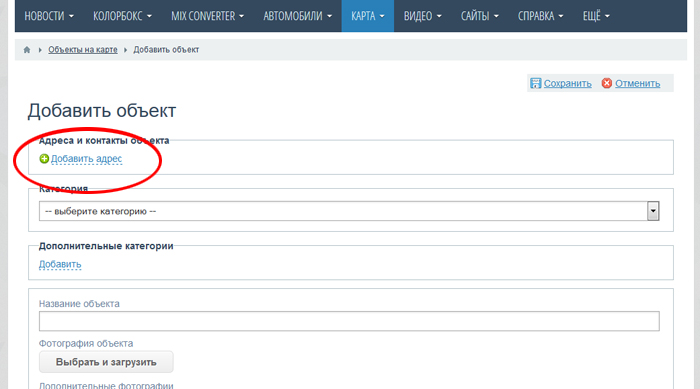Viewport: 700px width, 389px height.
Task: Click the green plus icon beside Добавить адрес
Action: click(44, 159)
